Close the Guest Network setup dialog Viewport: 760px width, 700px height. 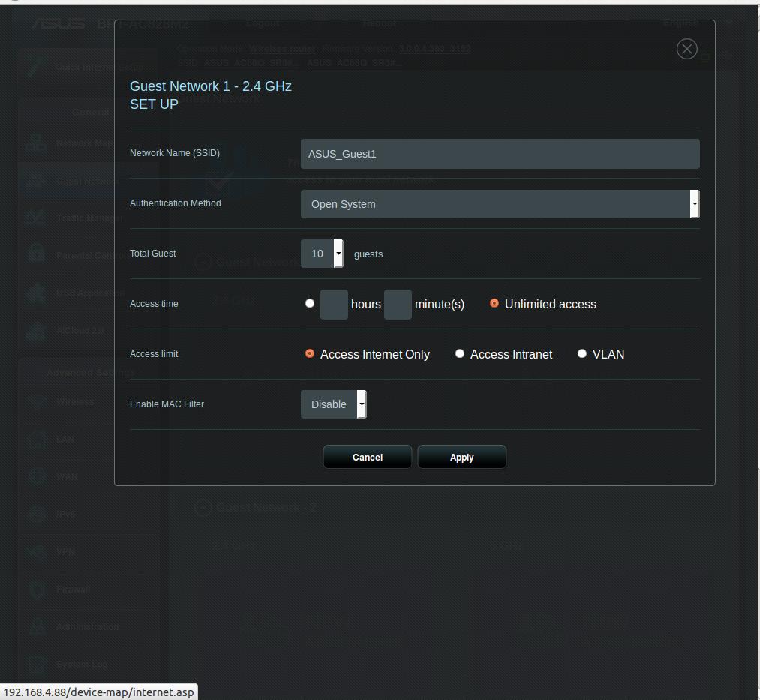coord(686,49)
